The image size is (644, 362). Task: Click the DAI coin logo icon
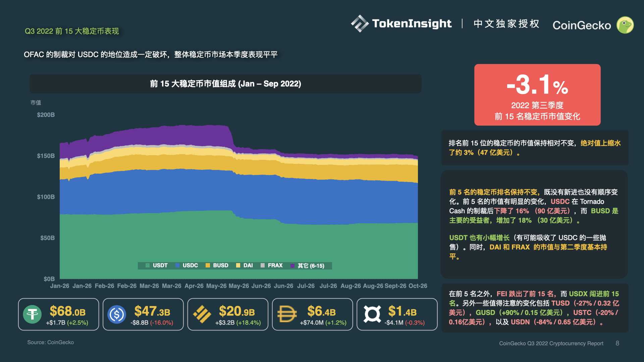pyautogui.click(x=287, y=314)
